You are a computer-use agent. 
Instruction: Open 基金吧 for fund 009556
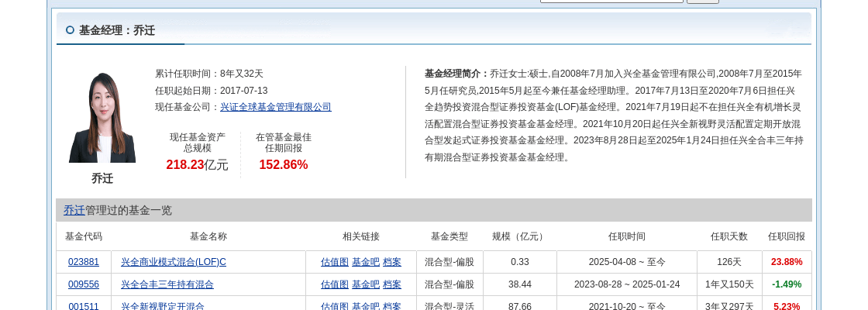[x=365, y=284]
